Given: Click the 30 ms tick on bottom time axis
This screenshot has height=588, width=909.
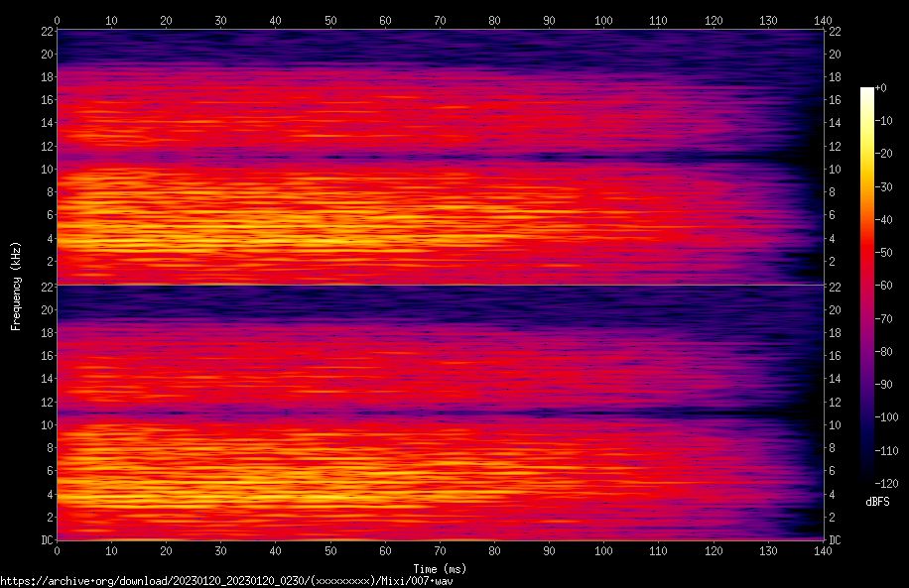Looking at the screenshot, I should coord(220,550).
